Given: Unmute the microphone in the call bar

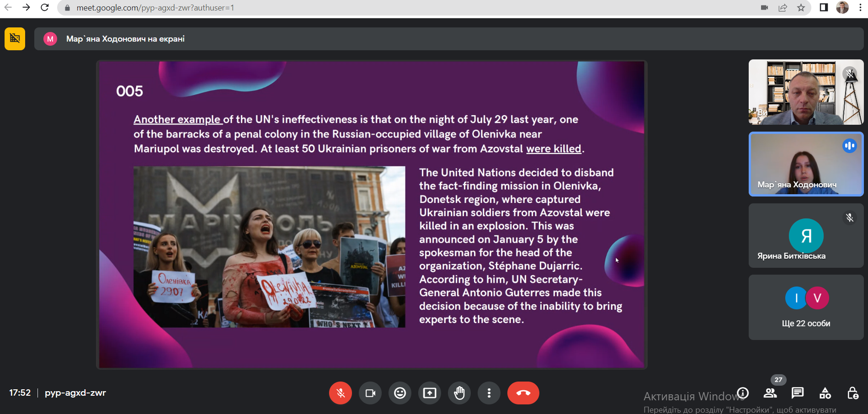Looking at the screenshot, I should click(x=341, y=393).
